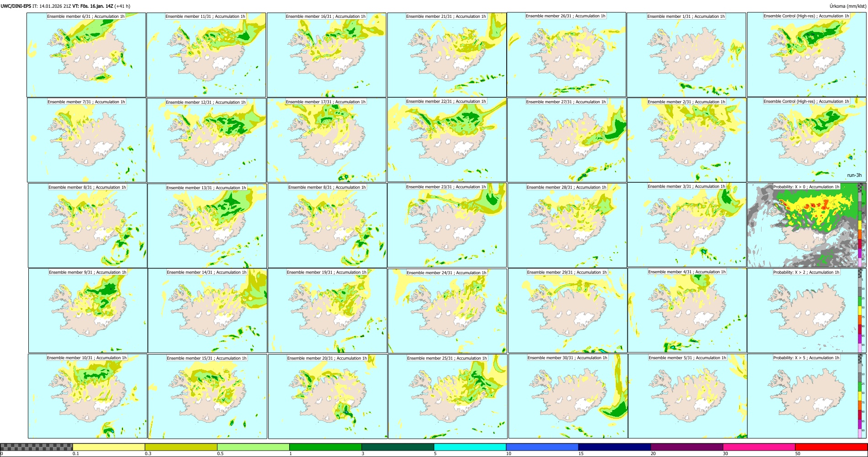Pick the pale yellow 0.1–0.3 legend swatch
The height and width of the screenshot is (457, 868).
pyautogui.click(x=109, y=447)
